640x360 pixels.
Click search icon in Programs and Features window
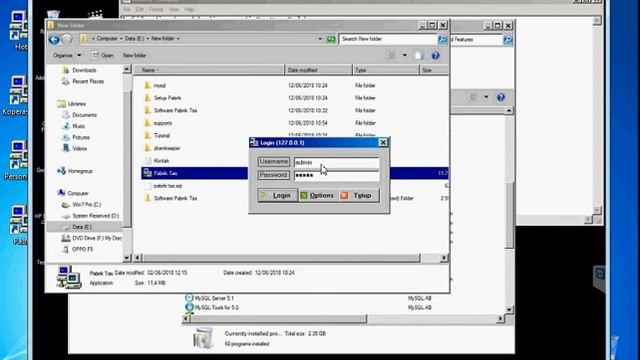point(508,40)
